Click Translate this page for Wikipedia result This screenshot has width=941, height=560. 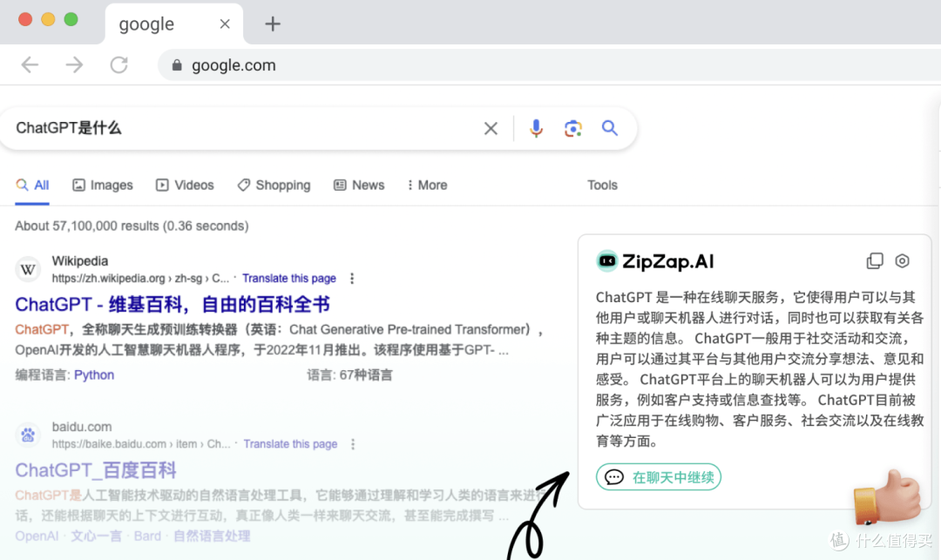tap(289, 278)
